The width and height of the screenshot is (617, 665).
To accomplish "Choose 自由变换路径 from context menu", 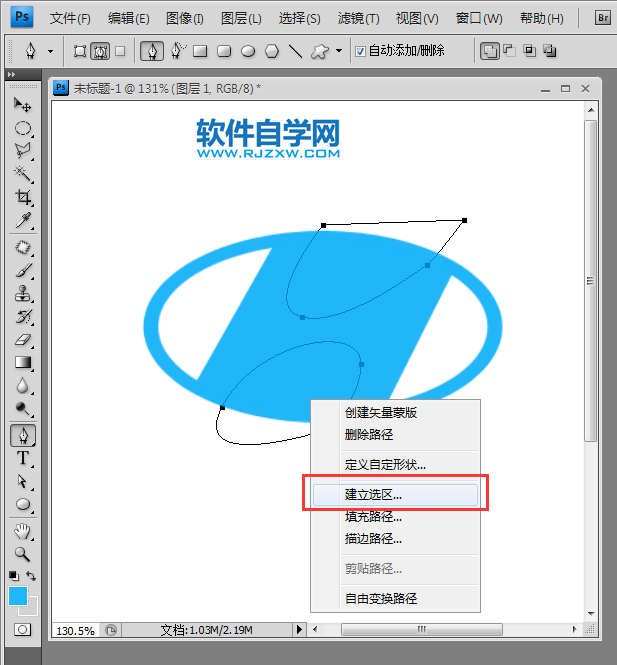I will 381,598.
